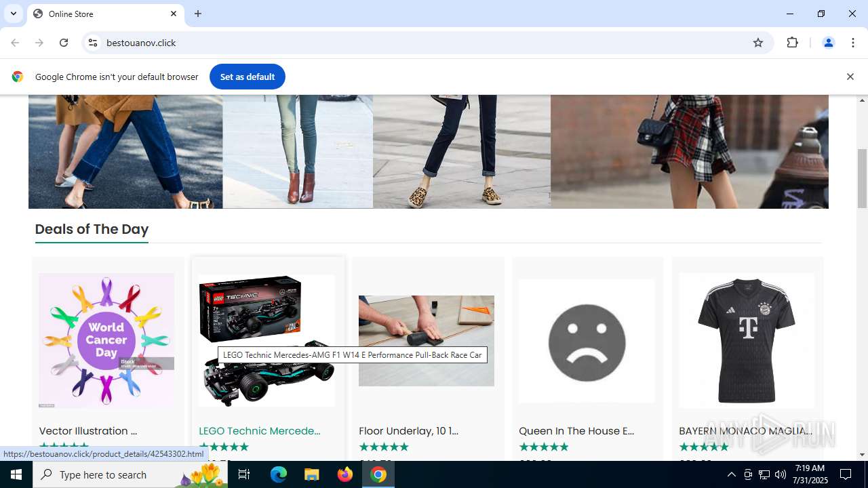Open Task View on taskbar
This screenshot has height=488, width=868.
click(x=245, y=474)
